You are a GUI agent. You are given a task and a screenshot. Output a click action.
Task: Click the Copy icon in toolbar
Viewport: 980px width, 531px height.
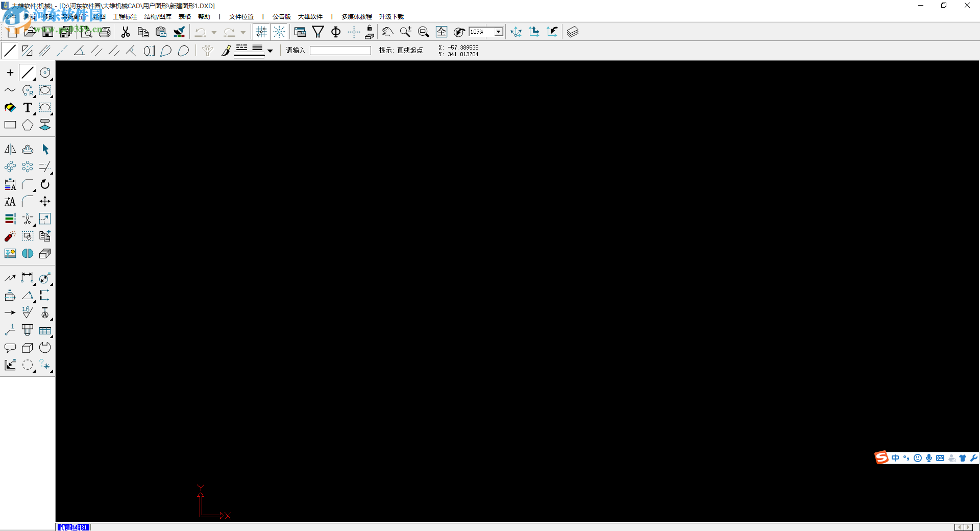pos(143,32)
